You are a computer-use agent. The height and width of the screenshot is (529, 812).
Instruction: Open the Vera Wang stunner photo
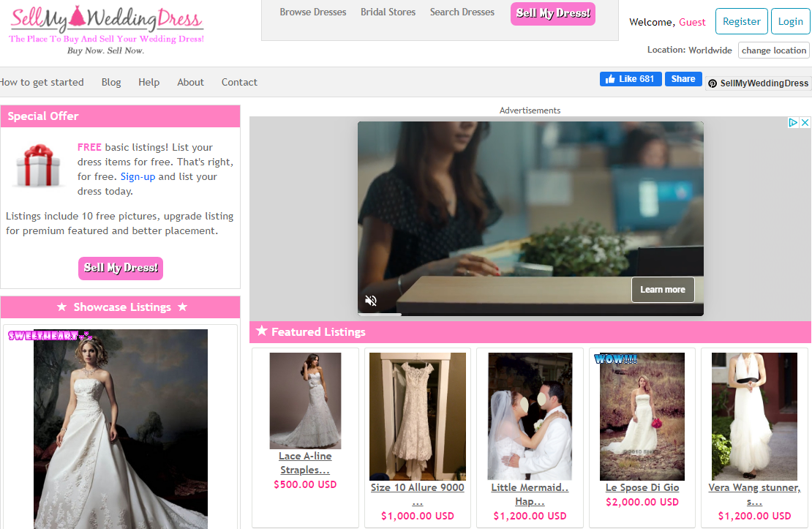tap(754, 416)
